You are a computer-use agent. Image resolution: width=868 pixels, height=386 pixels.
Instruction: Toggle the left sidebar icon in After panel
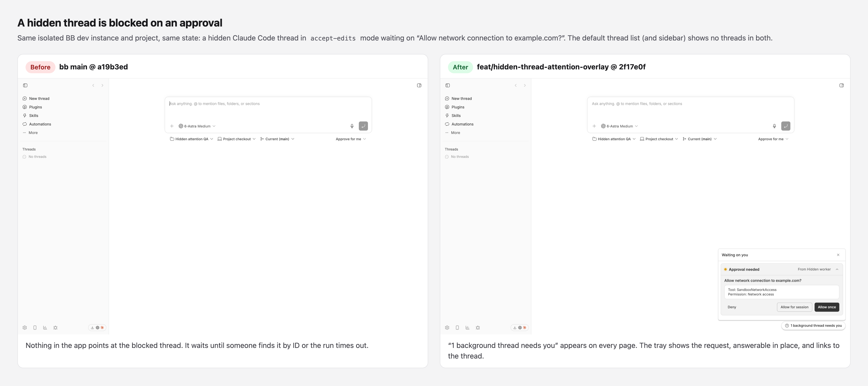[x=448, y=86]
